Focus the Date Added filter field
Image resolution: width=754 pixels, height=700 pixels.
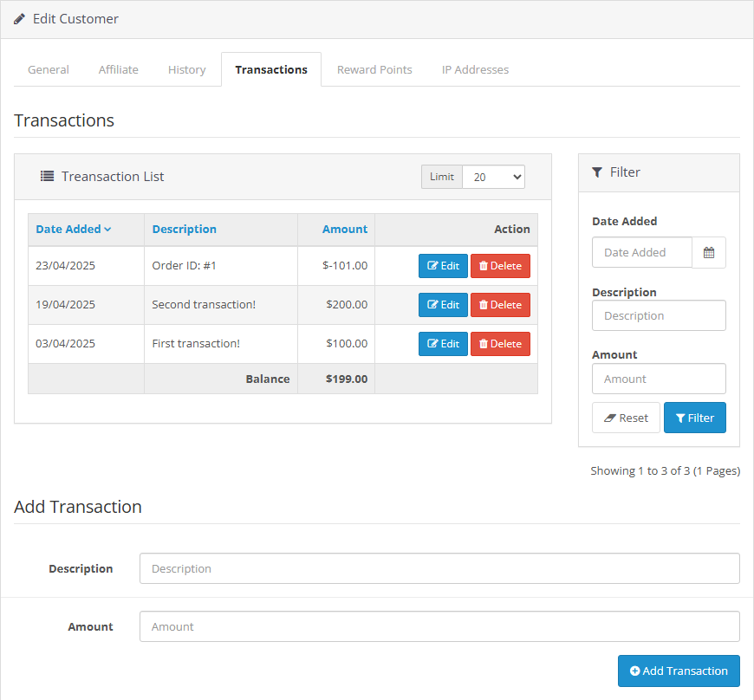tap(641, 253)
